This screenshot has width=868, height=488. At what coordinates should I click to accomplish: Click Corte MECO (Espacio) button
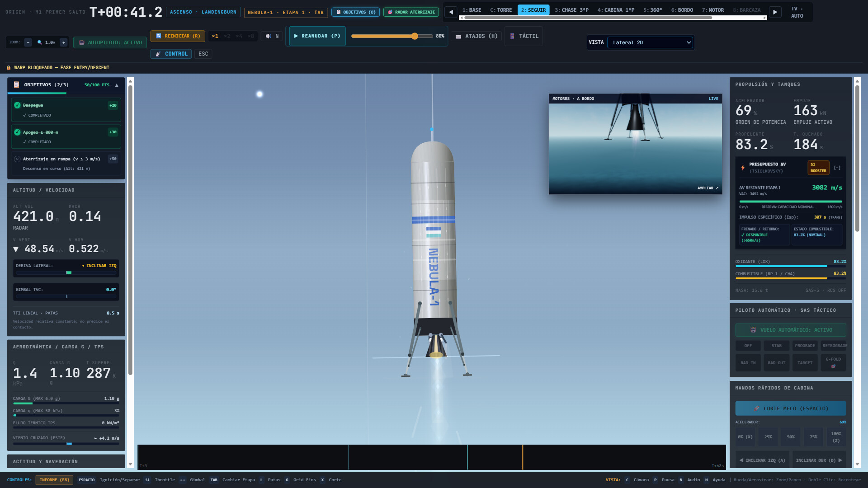790,408
